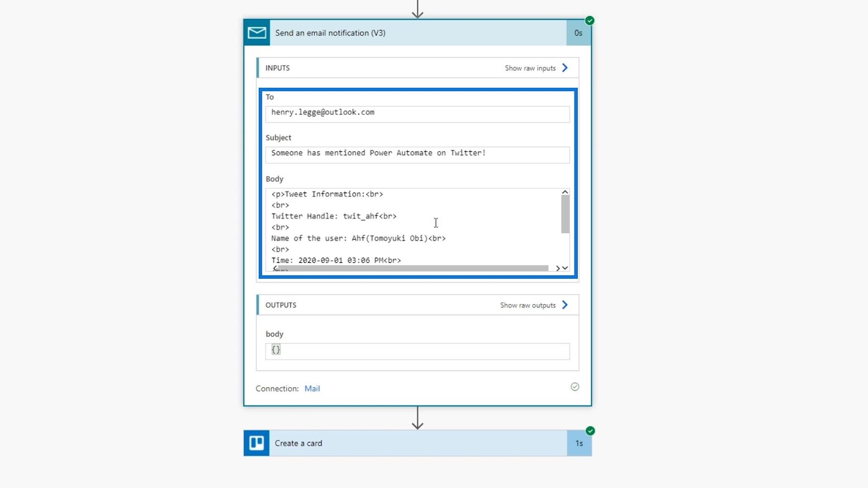The height and width of the screenshot is (488, 868).
Task: Click the 1s duration badge on Create a card
Action: [579, 443]
